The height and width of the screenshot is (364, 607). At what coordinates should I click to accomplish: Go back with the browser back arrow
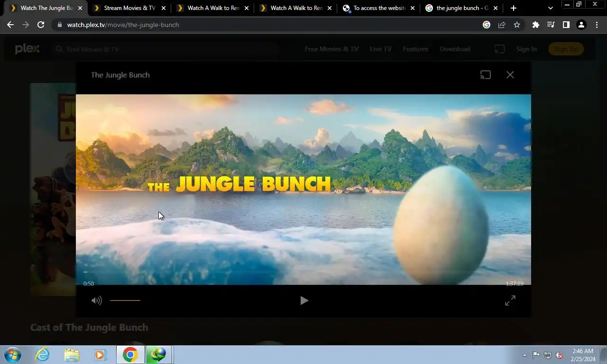[10, 25]
